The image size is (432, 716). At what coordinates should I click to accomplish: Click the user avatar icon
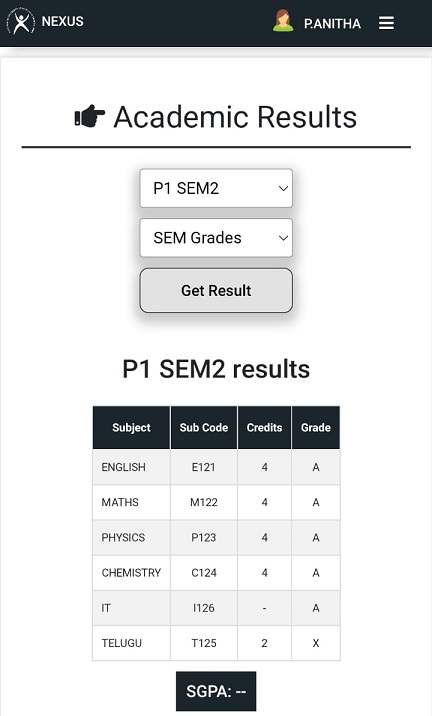pyautogui.click(x=283, y=21)
